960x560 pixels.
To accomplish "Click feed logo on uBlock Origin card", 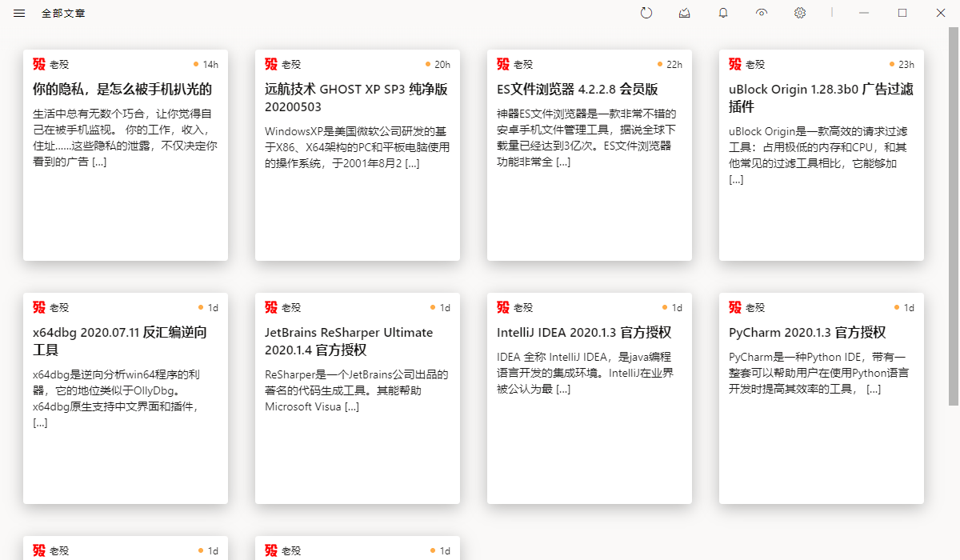I will (735, 64).
